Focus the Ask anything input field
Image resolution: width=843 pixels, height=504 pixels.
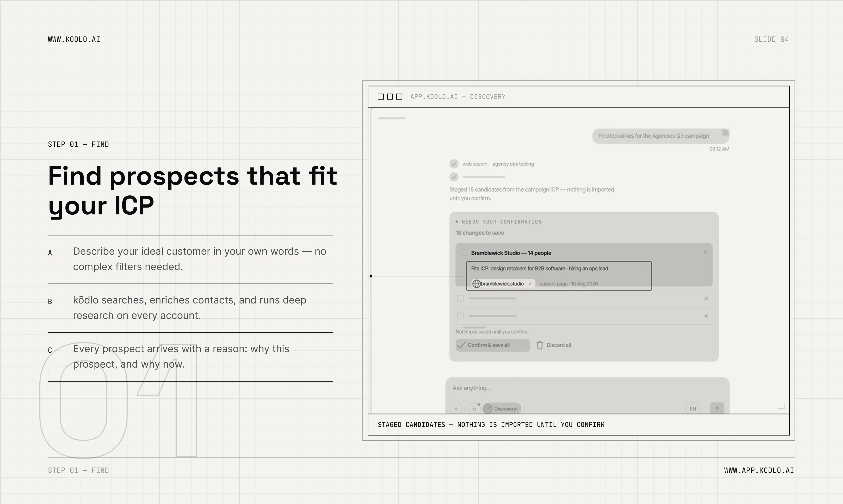(x=587, y=388)
